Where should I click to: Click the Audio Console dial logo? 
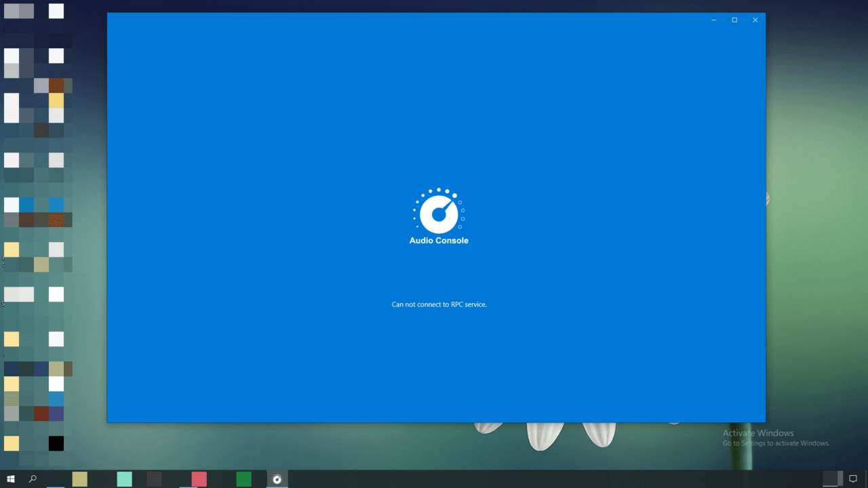click(439, 212)
